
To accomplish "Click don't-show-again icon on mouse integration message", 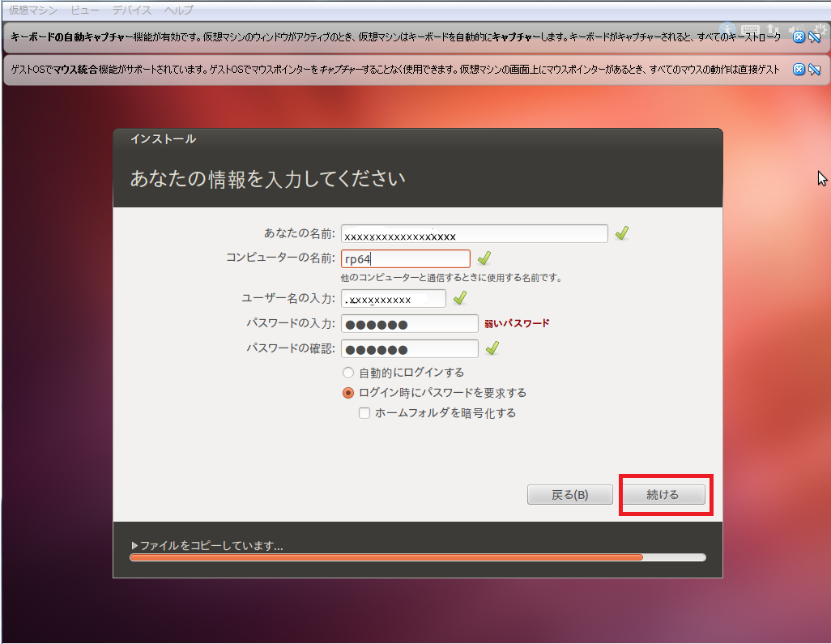I will (814, 70).
